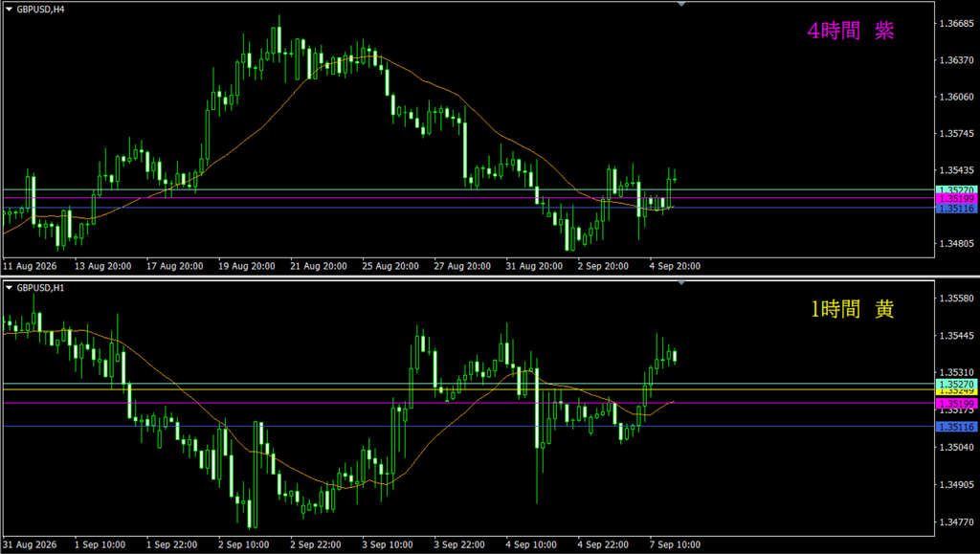Click the 1.35580 price scale on H1 chart
Viewport: 980px width, 554px height.
(957, 299)
